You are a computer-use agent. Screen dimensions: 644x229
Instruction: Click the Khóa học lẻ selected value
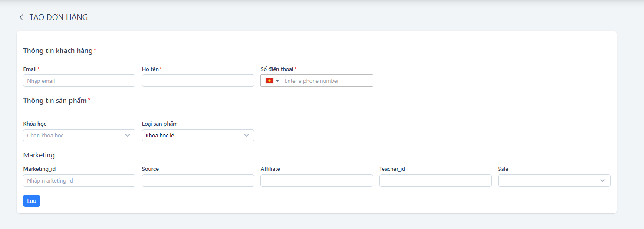160,135
